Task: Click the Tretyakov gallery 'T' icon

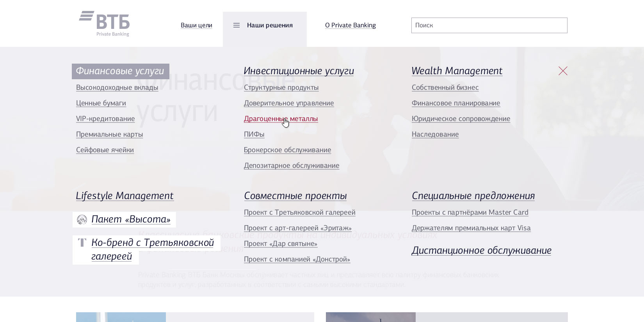Action: [x=82, y=243]
